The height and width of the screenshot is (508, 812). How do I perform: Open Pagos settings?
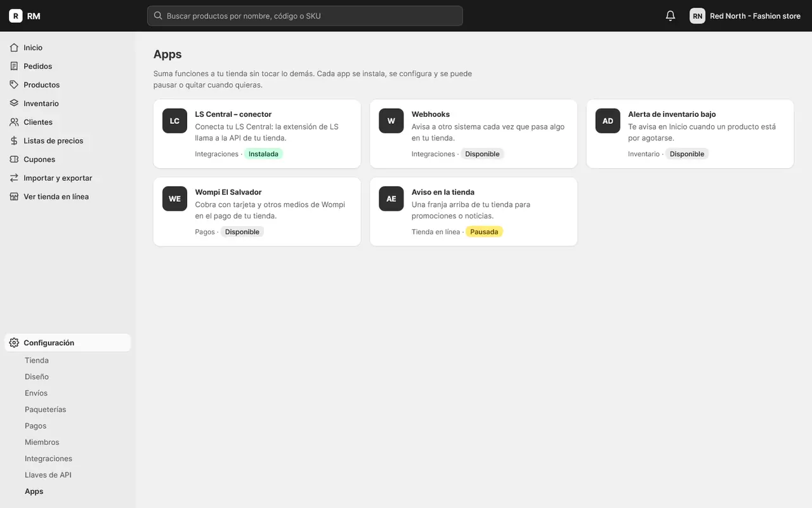click(36, 426)
